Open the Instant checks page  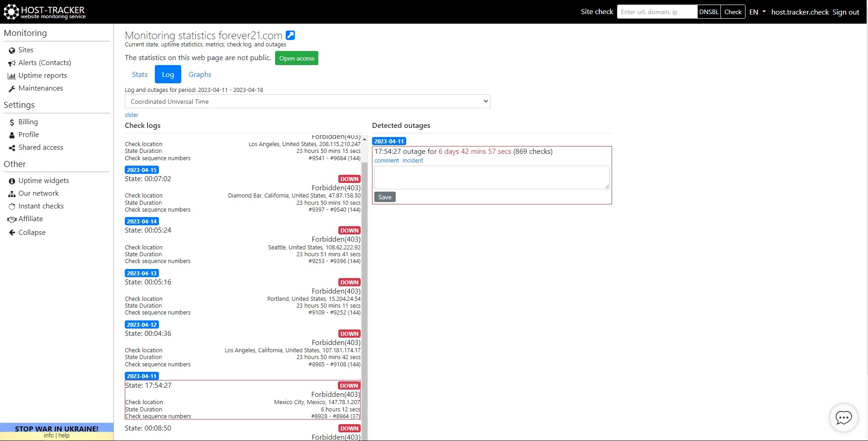[41, 206]
